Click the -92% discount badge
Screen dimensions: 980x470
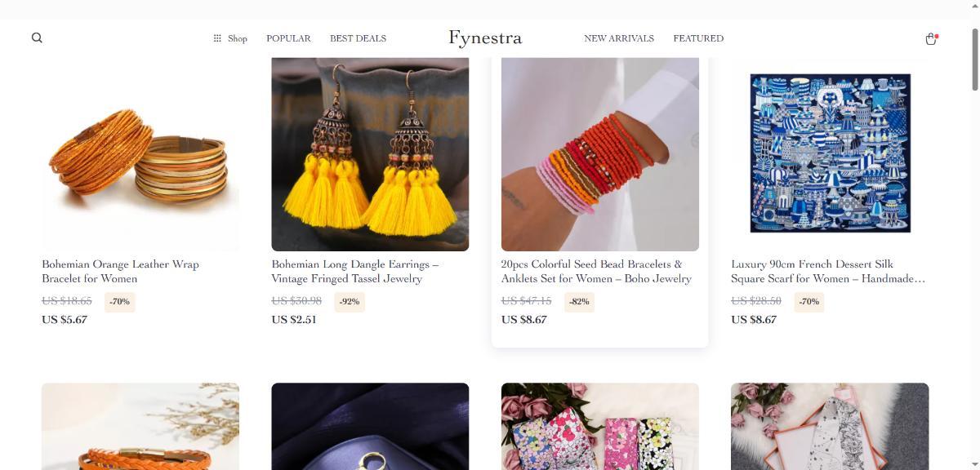click(350, 301)
